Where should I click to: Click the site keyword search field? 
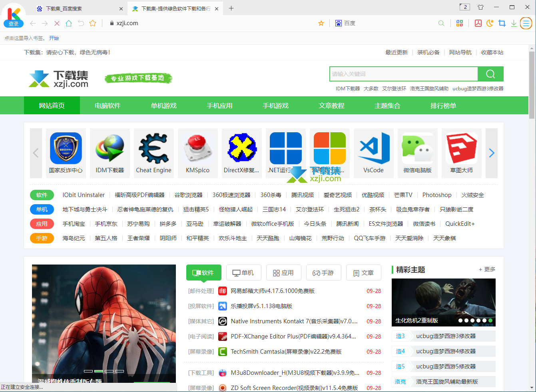404,74
